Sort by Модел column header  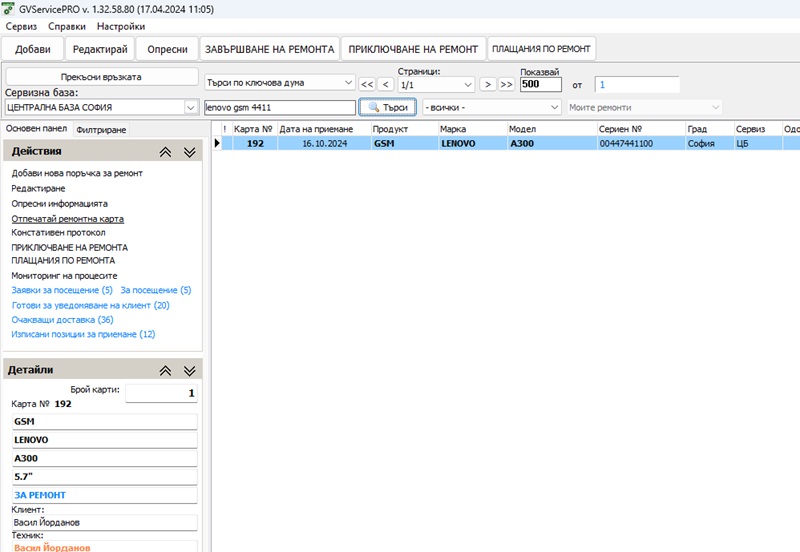point(552,129)
